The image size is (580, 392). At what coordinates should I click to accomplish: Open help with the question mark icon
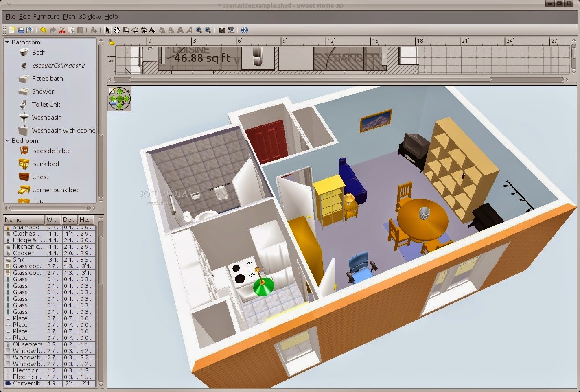click(x=245, y=30)
